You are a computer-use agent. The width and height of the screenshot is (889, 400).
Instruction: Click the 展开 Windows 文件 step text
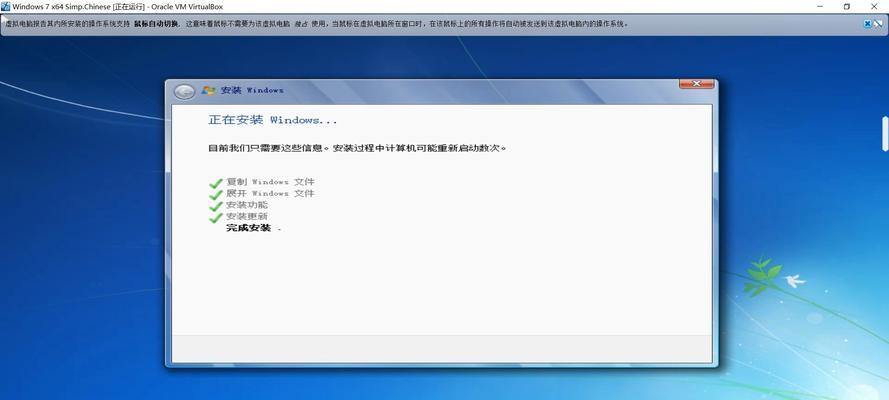point(270,193)
